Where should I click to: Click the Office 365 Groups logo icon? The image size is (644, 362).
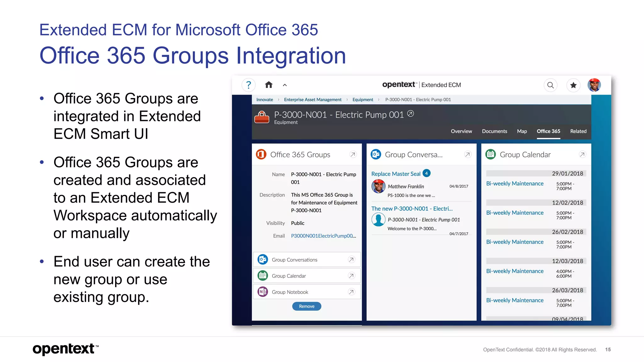point(261,155)
